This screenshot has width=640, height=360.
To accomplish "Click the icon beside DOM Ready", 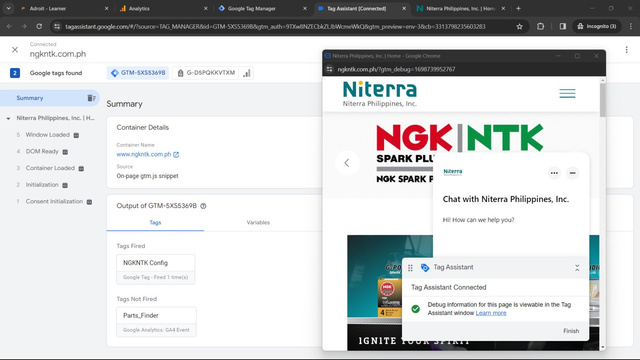I will [x=65, y=152].
